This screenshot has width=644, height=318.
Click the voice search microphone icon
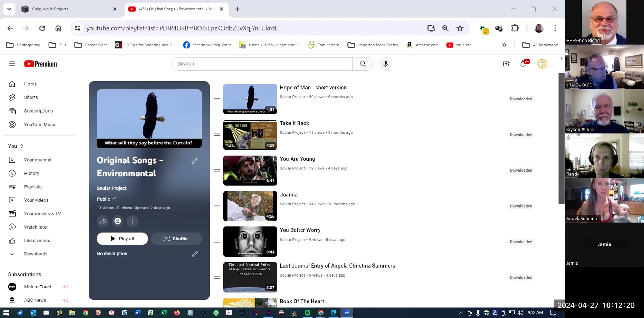click(386, 64)
